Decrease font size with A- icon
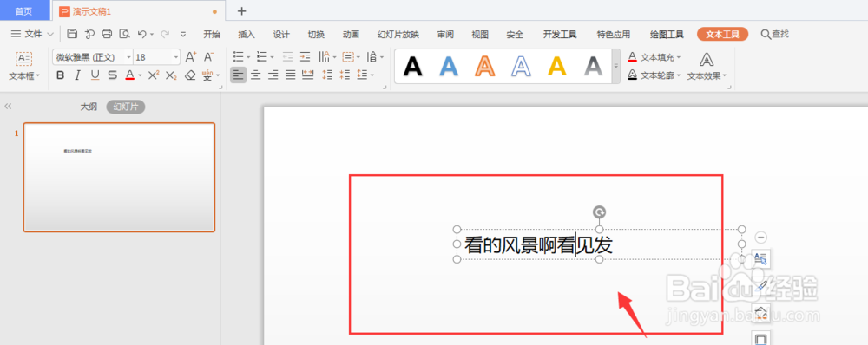 point(208,57)
